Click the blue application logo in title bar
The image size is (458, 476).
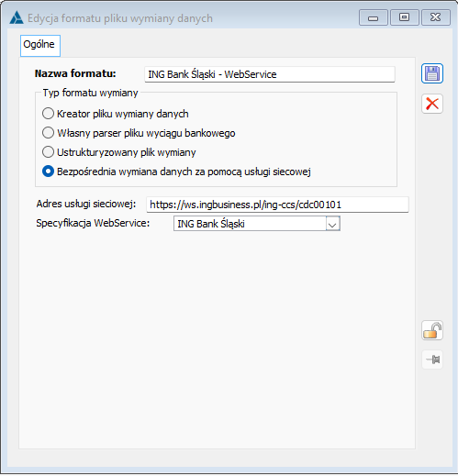click(17, 17)
